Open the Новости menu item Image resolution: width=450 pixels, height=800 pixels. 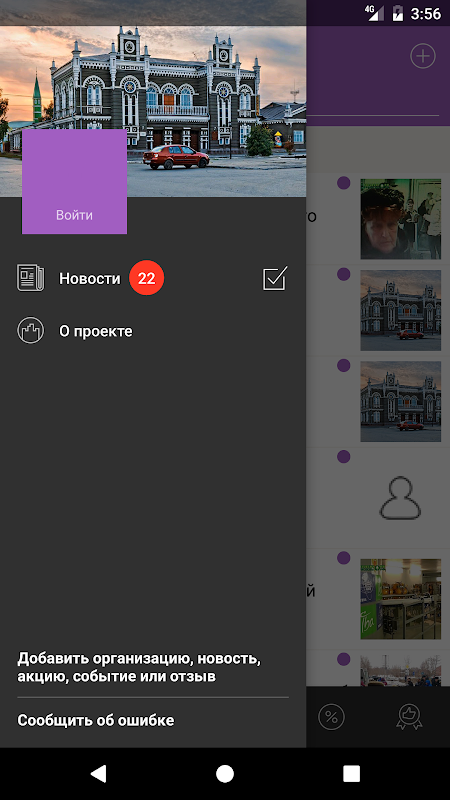(153, 279)
